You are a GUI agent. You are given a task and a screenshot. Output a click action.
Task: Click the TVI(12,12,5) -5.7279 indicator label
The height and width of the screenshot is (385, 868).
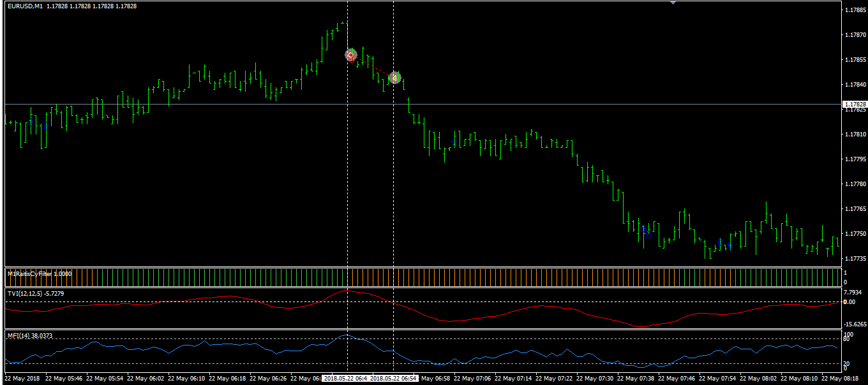click(x=35, y=293)
